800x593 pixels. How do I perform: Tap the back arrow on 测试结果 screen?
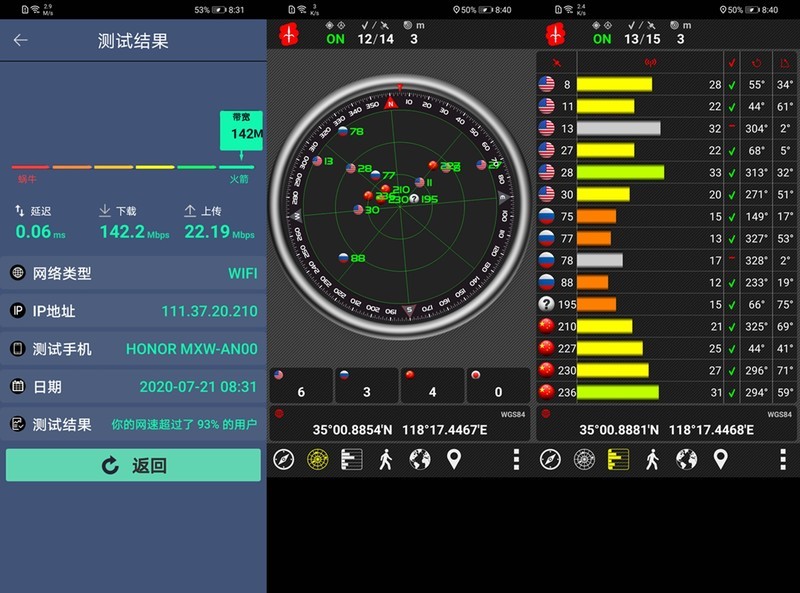[x=21, y=39]
